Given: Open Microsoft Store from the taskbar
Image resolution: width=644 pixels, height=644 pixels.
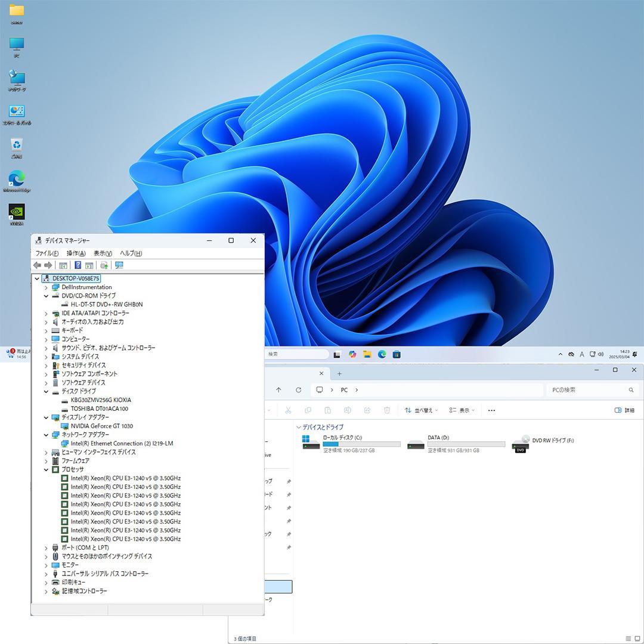Looking at the screenshot, I should 397,354.
